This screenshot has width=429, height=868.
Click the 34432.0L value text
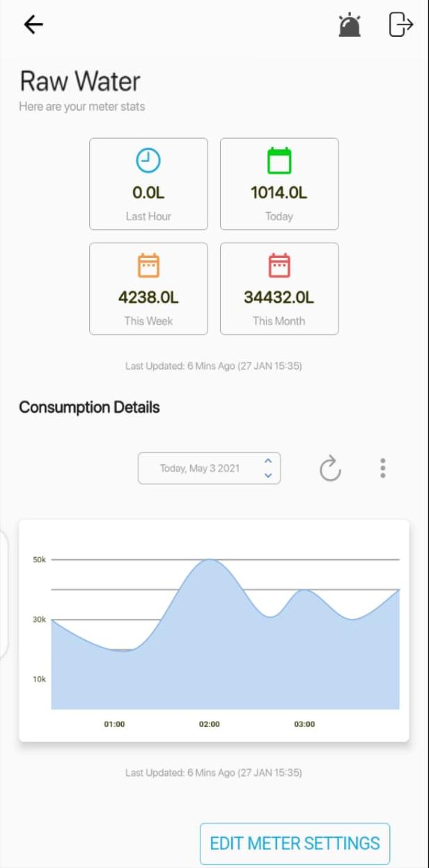279,298
